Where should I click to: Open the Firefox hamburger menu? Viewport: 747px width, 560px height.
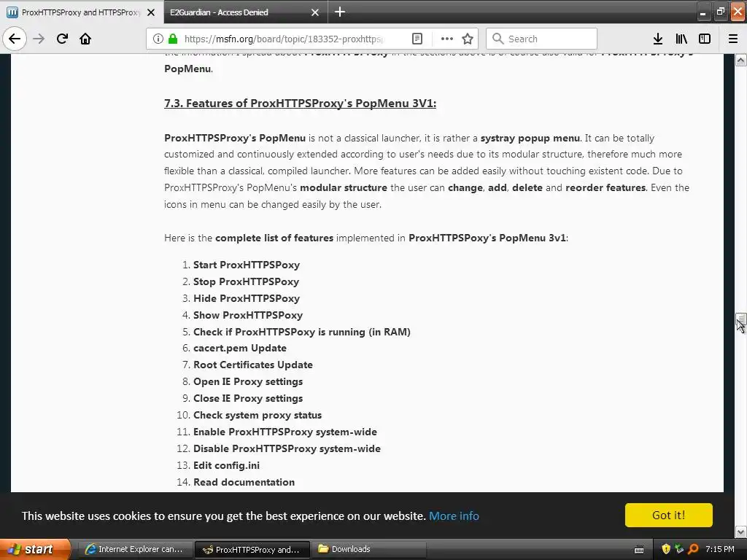click(x=733, y=39)
